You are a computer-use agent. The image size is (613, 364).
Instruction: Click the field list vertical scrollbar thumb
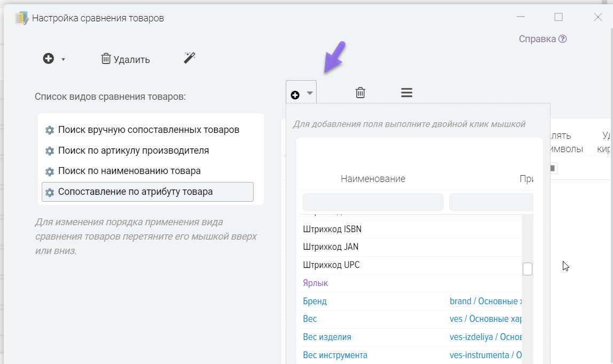tap(527, 269)
